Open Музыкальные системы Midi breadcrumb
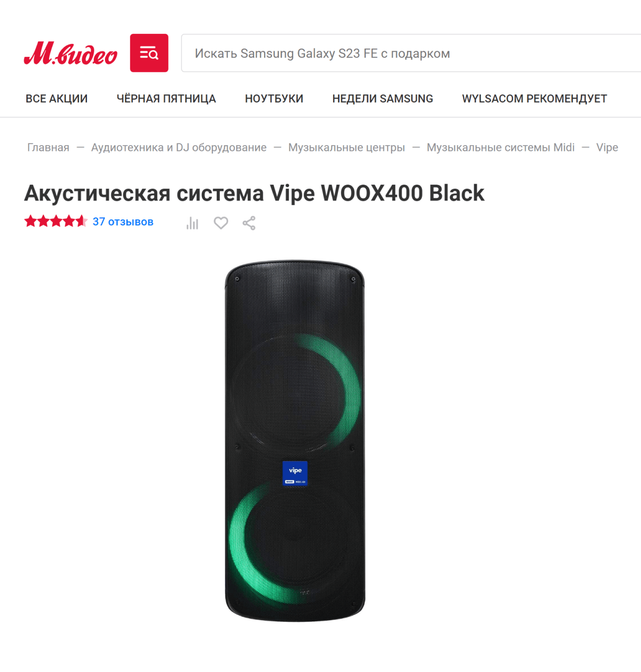Viewport: 641px width, 672px height. pyautogui.click(x=501, y=148)
